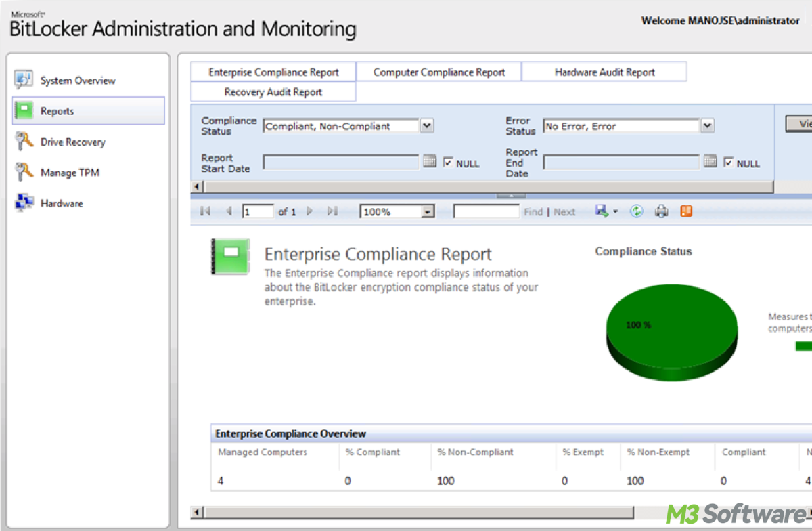The width and height of the screenshot is (812, 531).
Task: Click the Find text search box
Action: (486, 212)
